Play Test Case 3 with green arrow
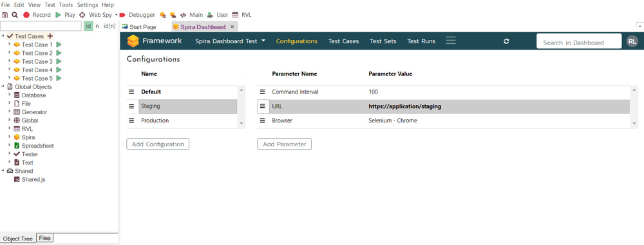 [x=59, y=61]
